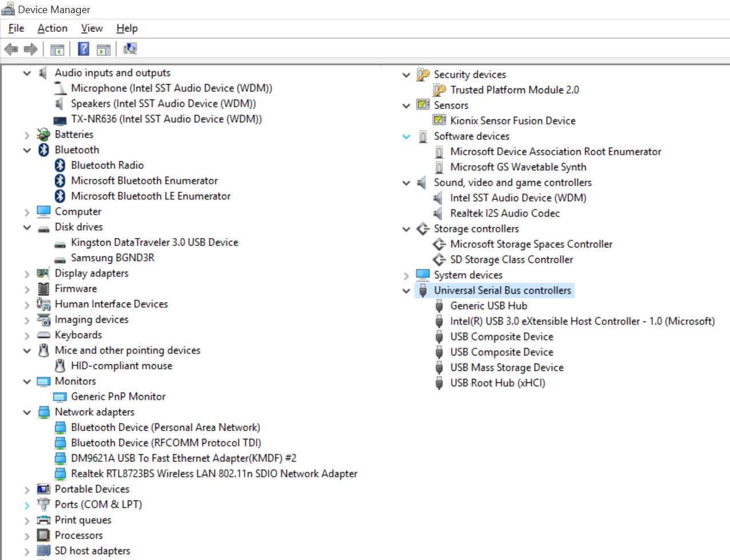This screenshot has height=560, width=730.
Task: Click the Universal Serial Bus controllers icon
Action: pos(423,291)
